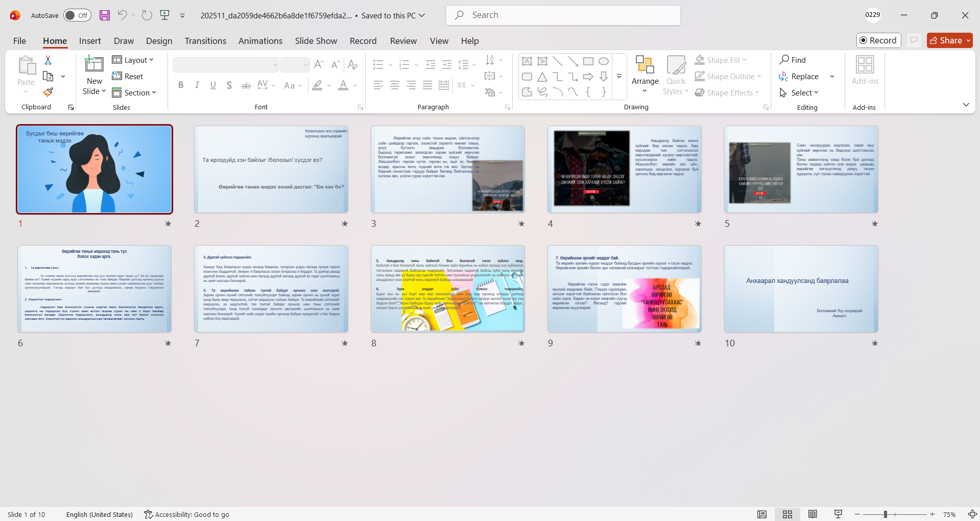The width and height of the screenshot is (980, 521).
Task: Activate Slide Sorter view button
Action: click(x=787, y=514)
